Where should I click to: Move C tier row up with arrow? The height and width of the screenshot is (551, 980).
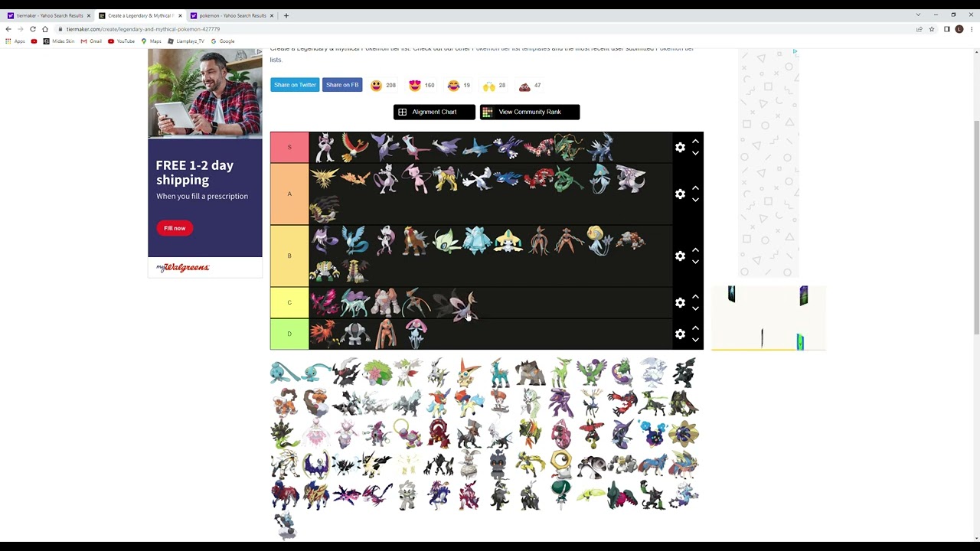[x=695, y=297]
